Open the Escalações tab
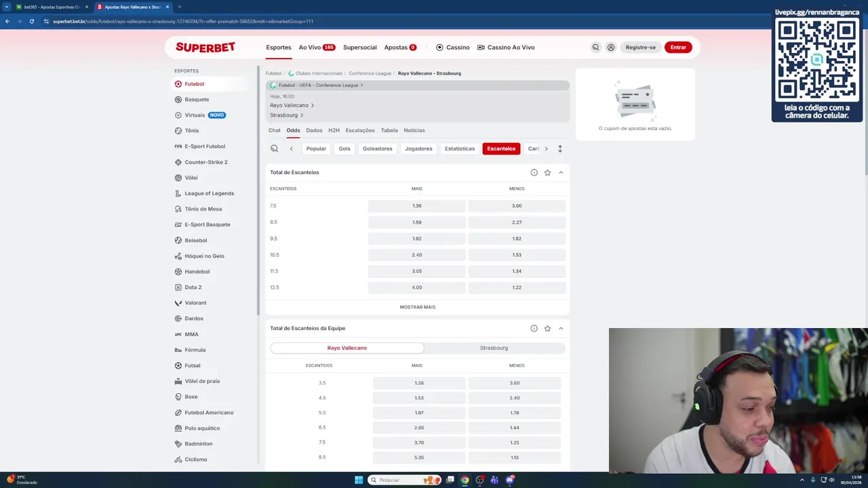Viewport: 868px width, 488px height. click(360, 130)
